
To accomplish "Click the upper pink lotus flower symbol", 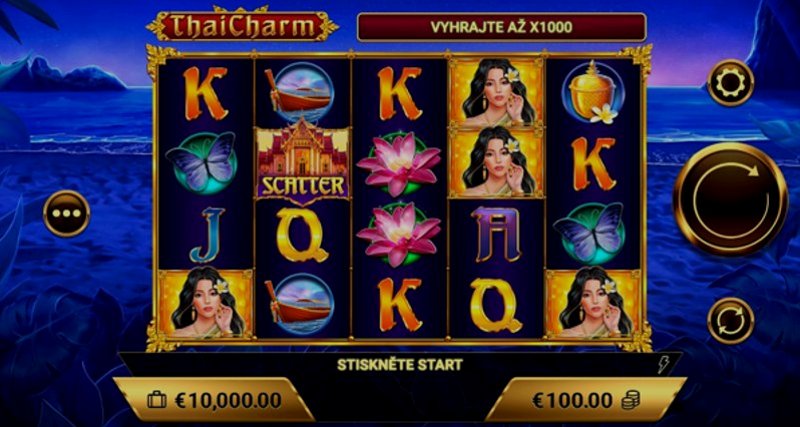I will click(x=398, y=163).
